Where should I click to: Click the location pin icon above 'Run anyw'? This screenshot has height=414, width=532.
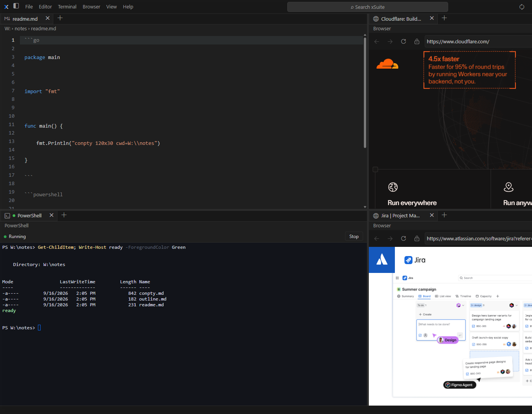pos(509,187)
